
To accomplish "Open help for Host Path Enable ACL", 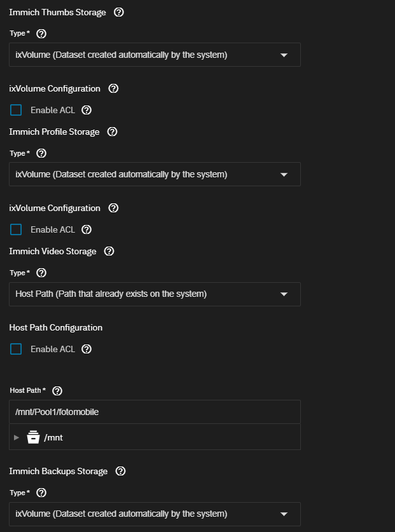I will coord(87,349).
